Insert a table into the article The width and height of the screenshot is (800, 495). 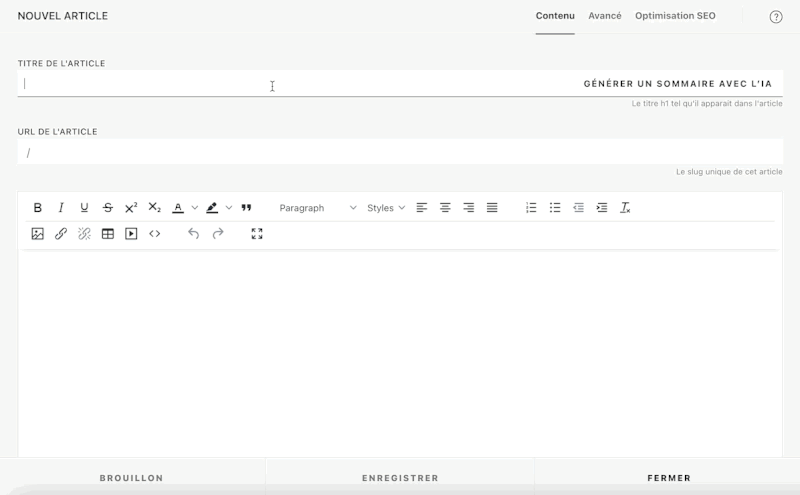coord(108,234)
